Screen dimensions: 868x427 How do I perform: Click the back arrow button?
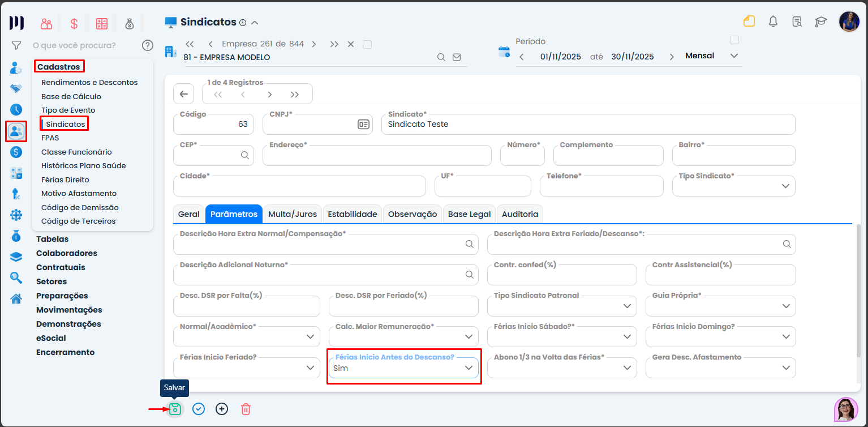coord(183,94)
